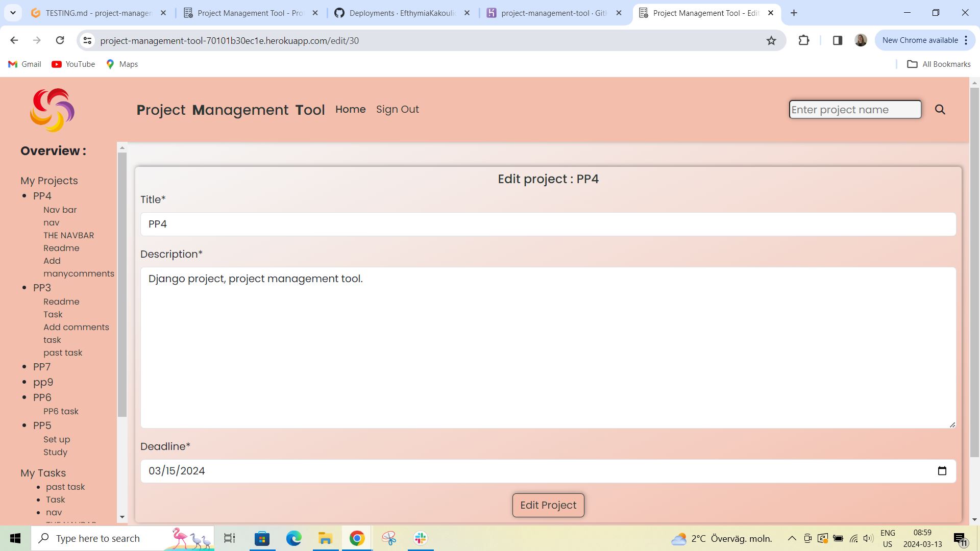Bookmark the page using the star icon
This screenshot has height=551, width=980.
coord(771,40)
